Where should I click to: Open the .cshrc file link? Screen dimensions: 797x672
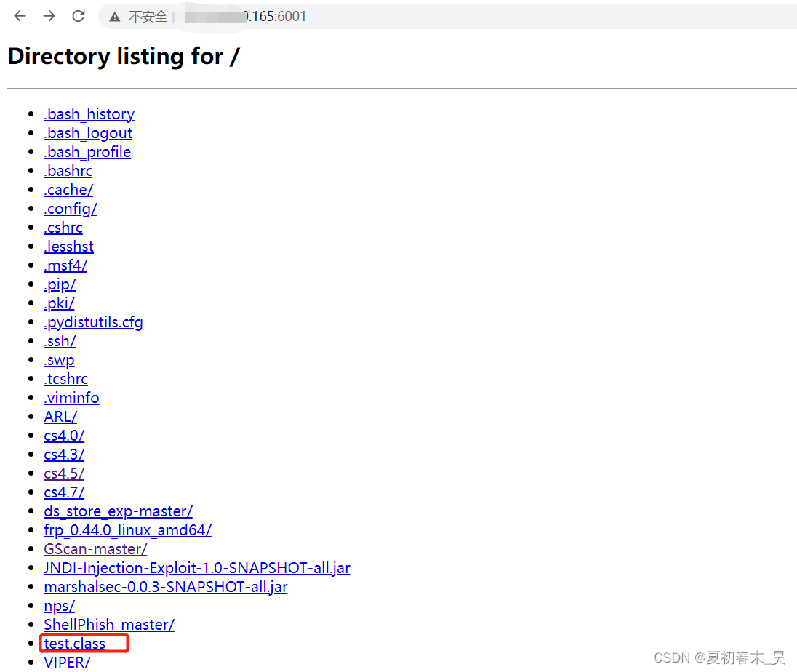(x=63, y=227)
